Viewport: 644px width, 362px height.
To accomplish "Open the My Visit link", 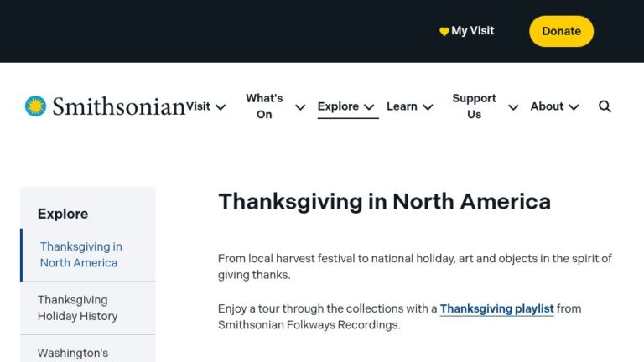I will tap(473, 31).
